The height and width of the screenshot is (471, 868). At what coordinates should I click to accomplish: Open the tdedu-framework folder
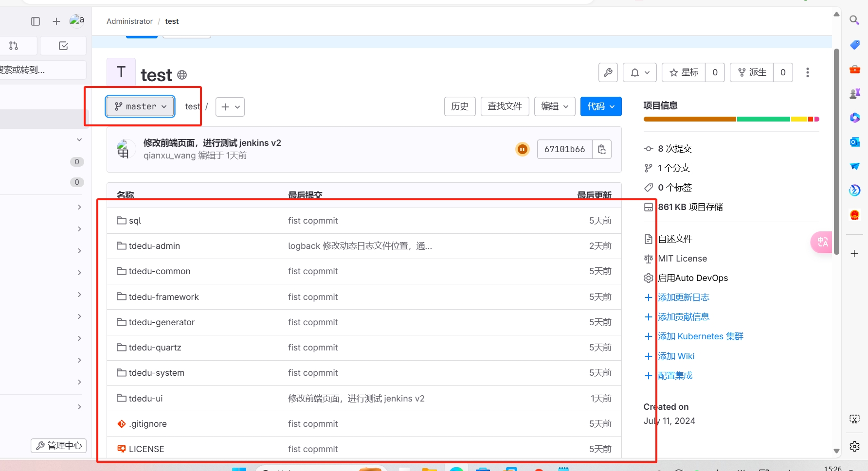point(163,297)
